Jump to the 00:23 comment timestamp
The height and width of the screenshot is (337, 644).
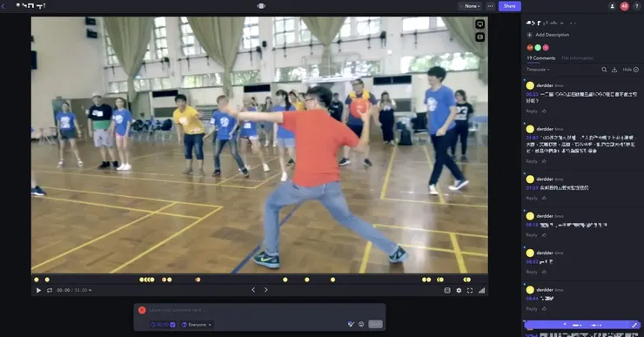click(532, 95)
